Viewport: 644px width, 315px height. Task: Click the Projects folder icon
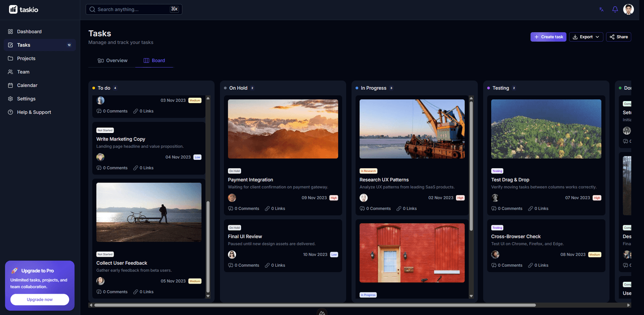point(10,58)
